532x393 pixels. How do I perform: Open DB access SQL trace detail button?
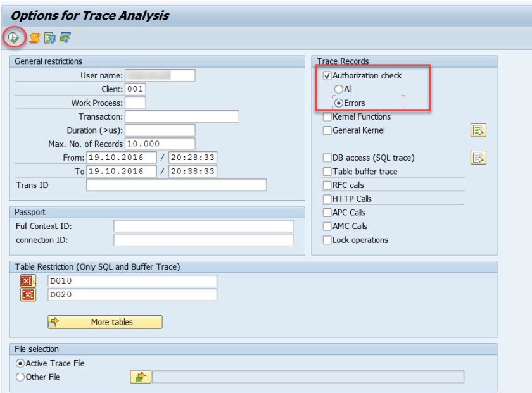click(478, 158)
